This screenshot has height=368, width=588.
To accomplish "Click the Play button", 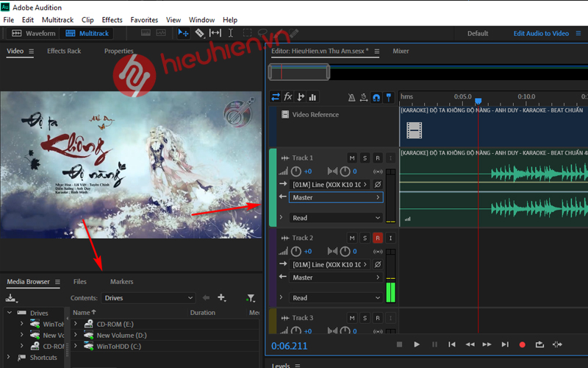I will tap(417, 344).
